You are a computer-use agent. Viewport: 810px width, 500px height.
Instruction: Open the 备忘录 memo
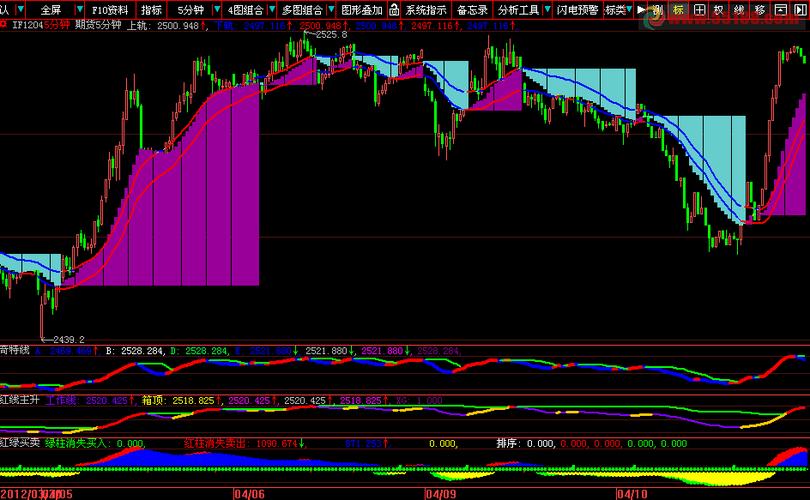(x=472, y=10)
